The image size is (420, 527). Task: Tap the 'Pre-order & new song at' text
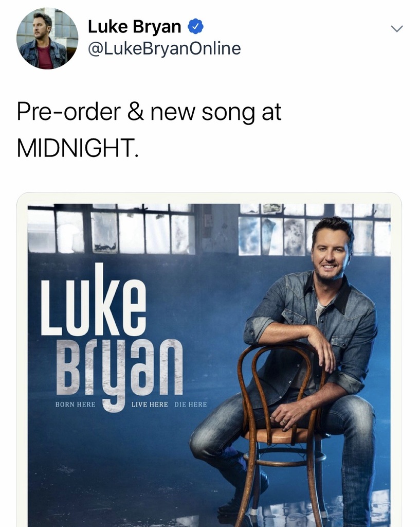(149, 112)
